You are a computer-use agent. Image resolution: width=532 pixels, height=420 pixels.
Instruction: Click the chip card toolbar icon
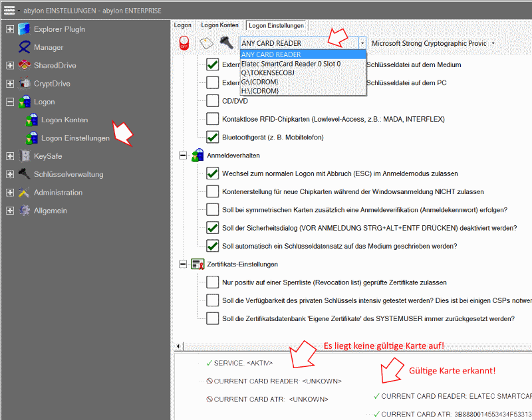(x=206, y=43)
